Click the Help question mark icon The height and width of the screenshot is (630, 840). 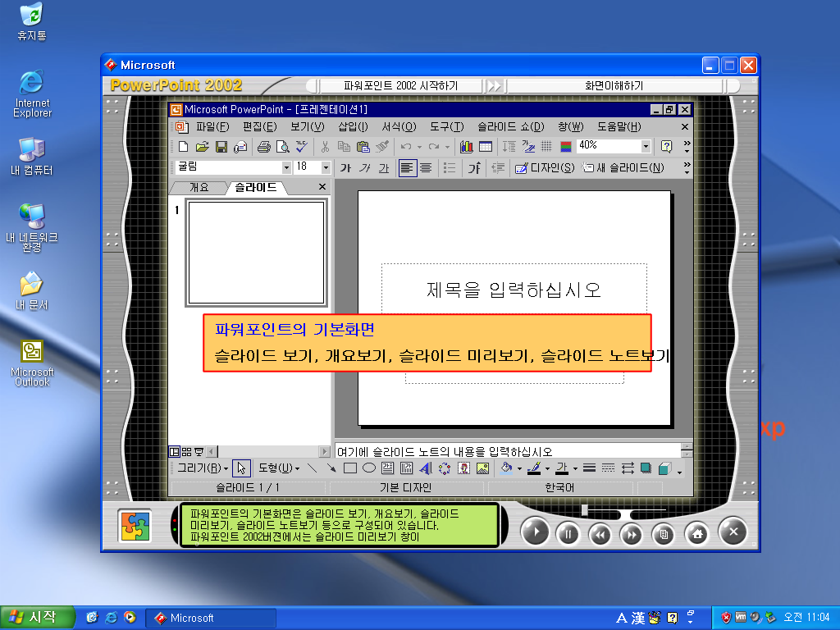click(666, 146)
